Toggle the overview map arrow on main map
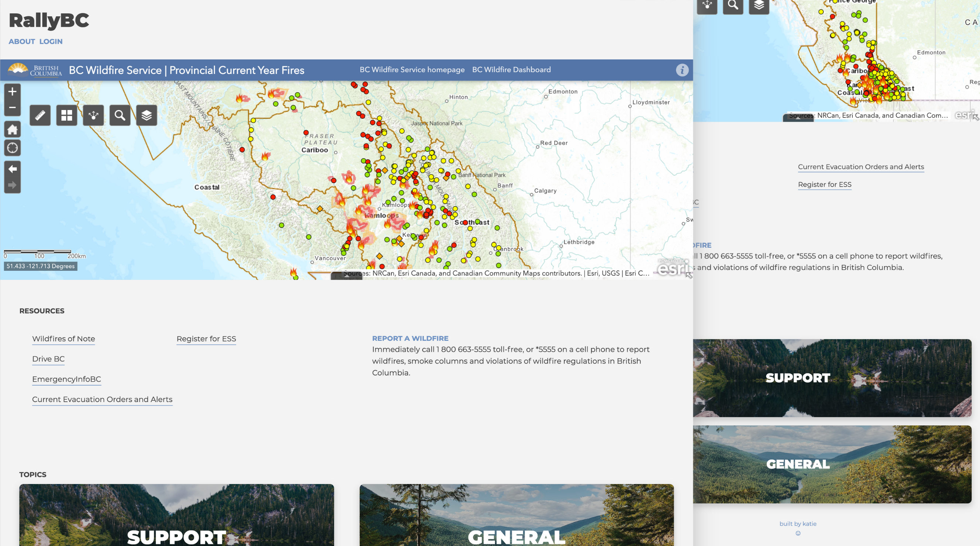 click(689, 275)
